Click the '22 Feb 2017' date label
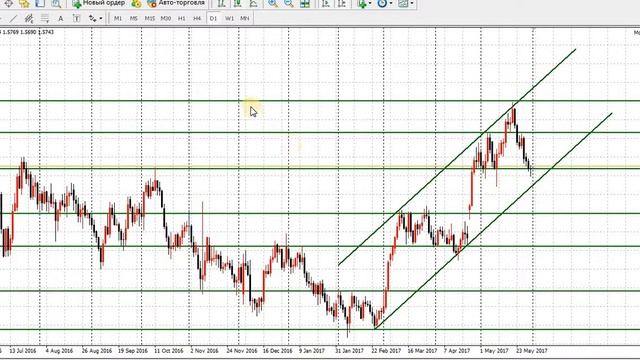 coord(386,351)
